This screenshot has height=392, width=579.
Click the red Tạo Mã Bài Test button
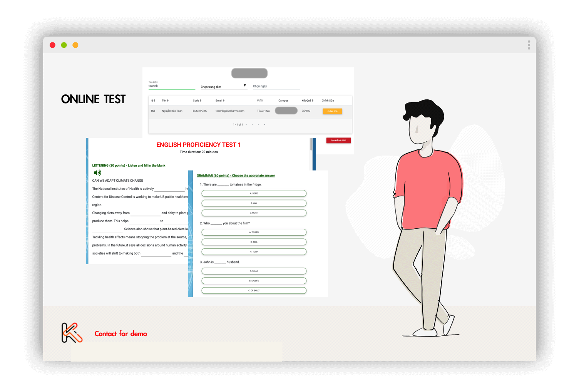pos(338,141)
